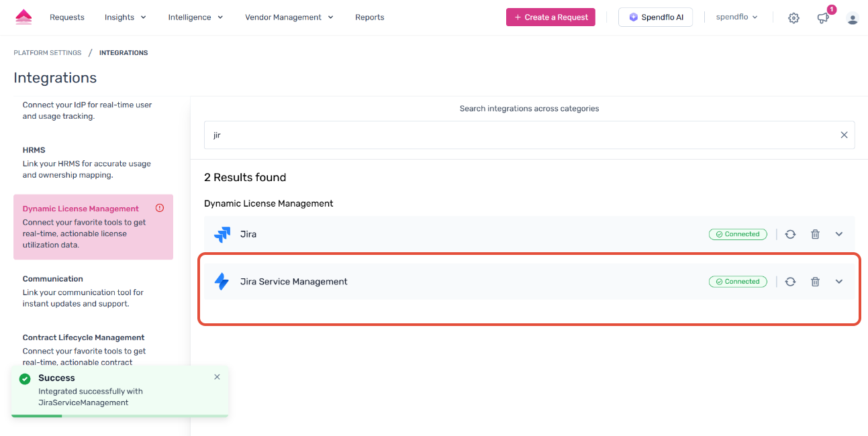This screenshot has width=868, height=436.
Task: Click the warning icon on Dynamic License Management
Action: tap(159, 208)
